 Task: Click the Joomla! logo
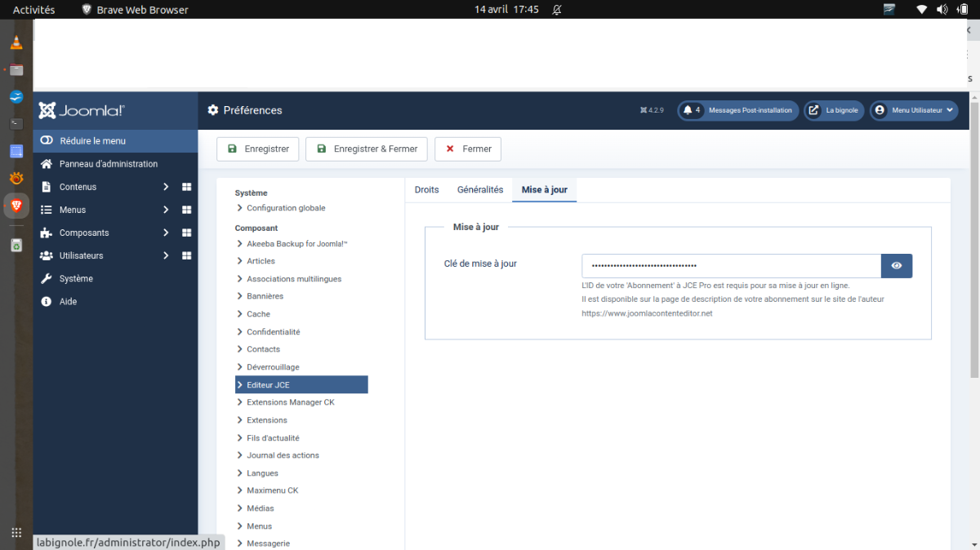click(x=81, y=111)
